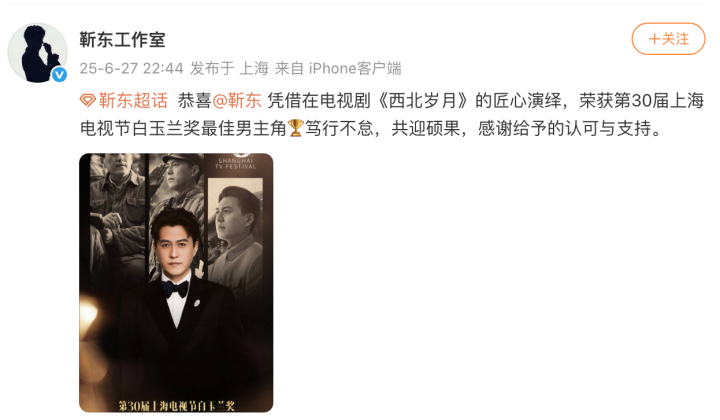Click the tuxedo portrait at poster center
This screenshot has height=420, width=720.
tap(178, 294)
